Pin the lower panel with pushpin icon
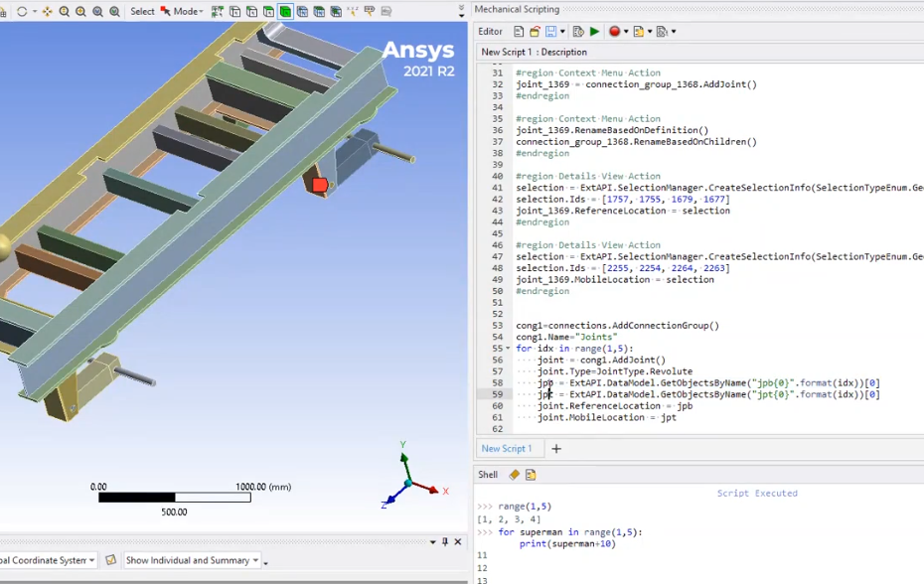The image size is (924, 584). pyautogui.click(x=445, y=541)
